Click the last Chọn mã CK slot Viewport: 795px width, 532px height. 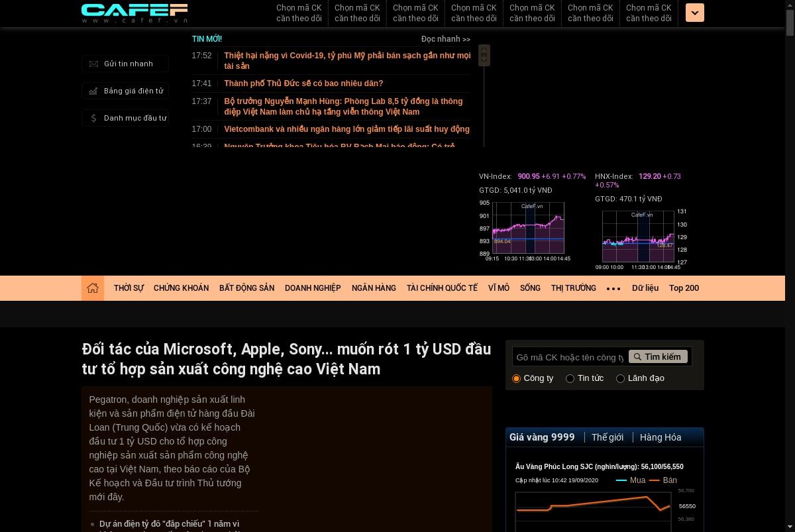[x=649, y=13]
